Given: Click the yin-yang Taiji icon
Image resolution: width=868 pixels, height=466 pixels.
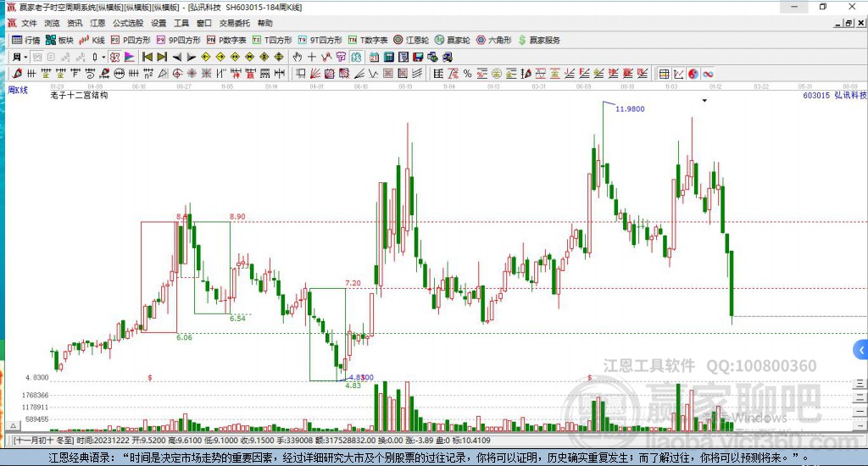Looking at the screenshot, I should click(x=692, y=74).
